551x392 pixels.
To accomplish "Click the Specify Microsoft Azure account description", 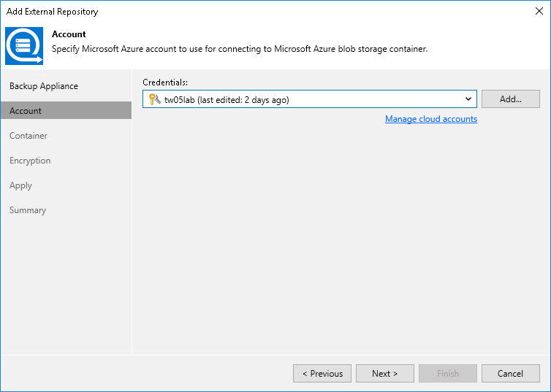I will [x=240, y=49].
